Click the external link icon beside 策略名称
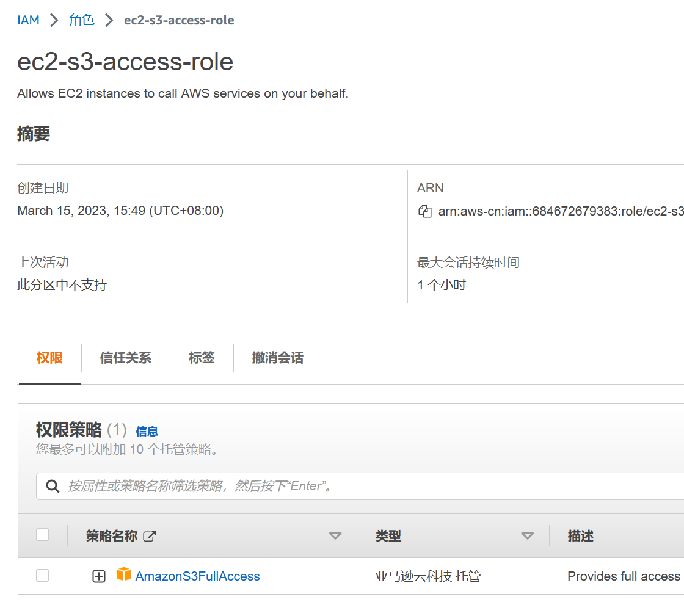The width and height of the screenshot is (684, 616). [x=149, y=536]
